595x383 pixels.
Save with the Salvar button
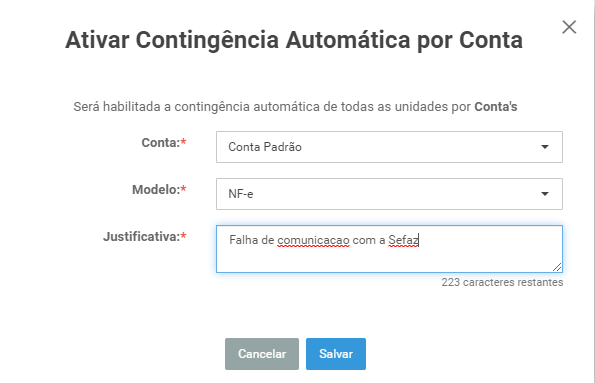(336, 354)
